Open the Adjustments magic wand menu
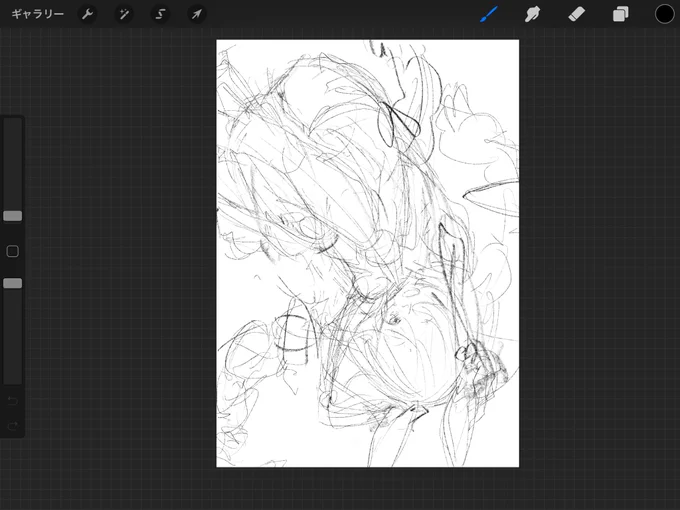 click(x=124, y=14)
